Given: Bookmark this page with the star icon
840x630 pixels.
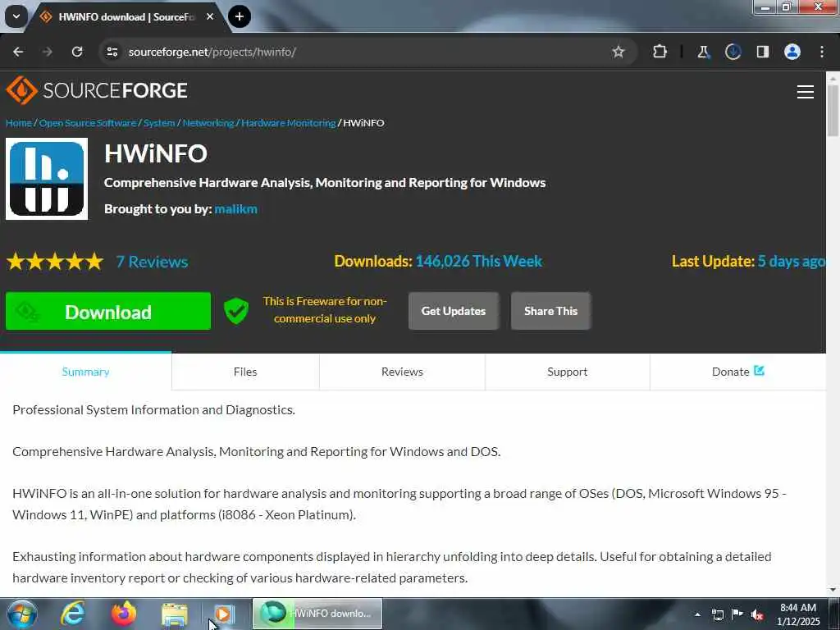Looking at the screenshot, I should [x=619, y=52].
